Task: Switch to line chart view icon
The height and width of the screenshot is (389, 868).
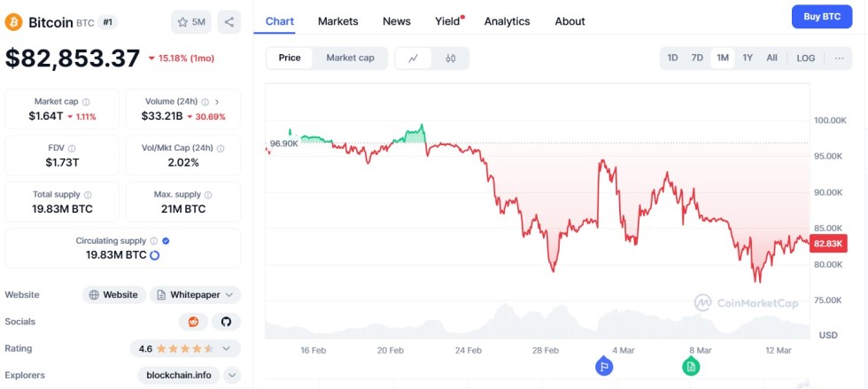Action: (x=414, y=58)
